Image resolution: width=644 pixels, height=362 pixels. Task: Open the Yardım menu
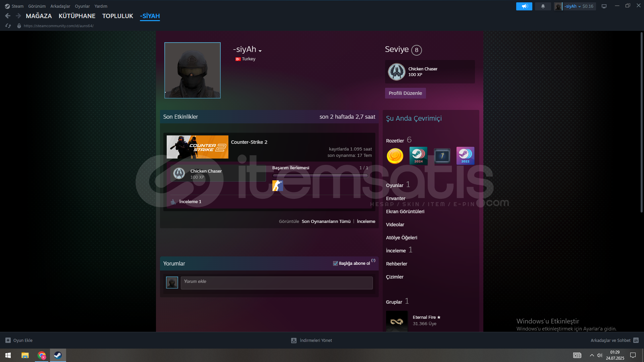(x=101, y=6)
